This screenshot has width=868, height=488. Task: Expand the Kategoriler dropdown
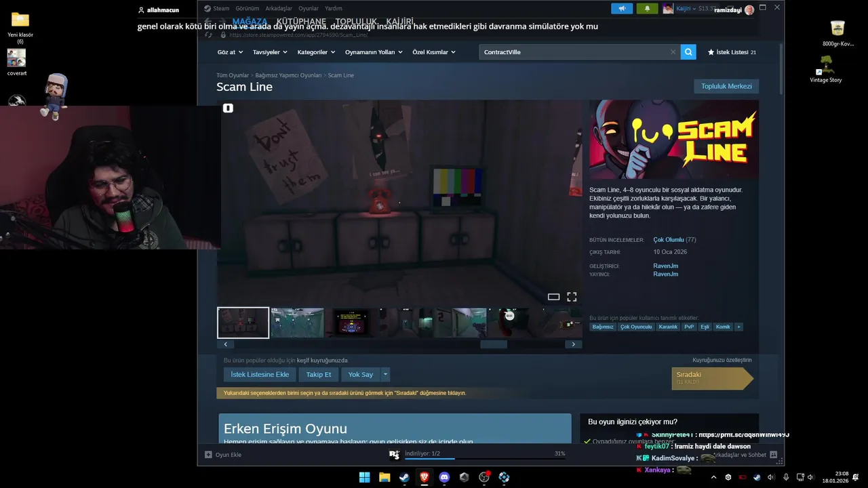coord(316,52)
